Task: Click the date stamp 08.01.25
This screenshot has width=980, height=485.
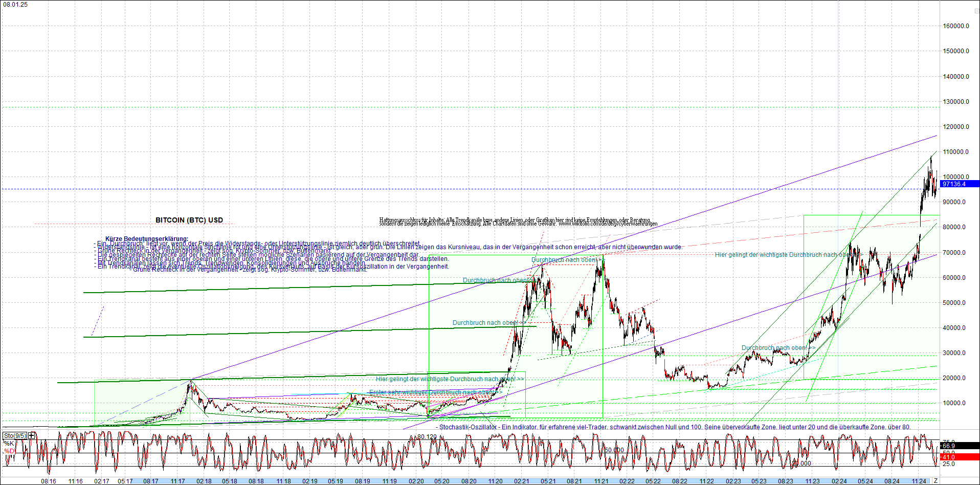Action: (16, 5)
